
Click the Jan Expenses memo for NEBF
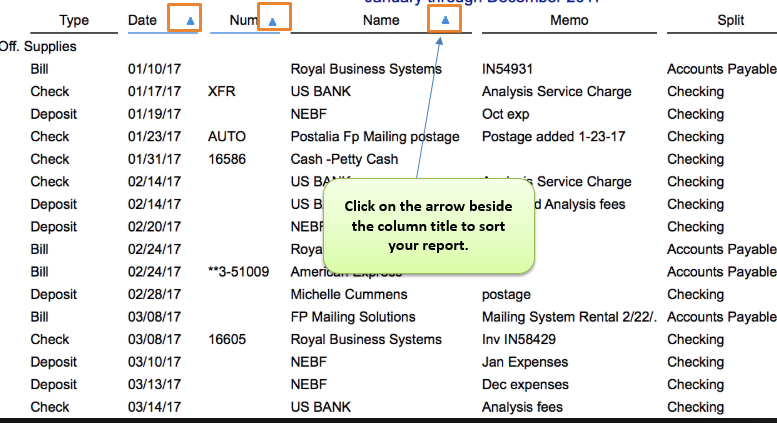(x=525, y=362)
